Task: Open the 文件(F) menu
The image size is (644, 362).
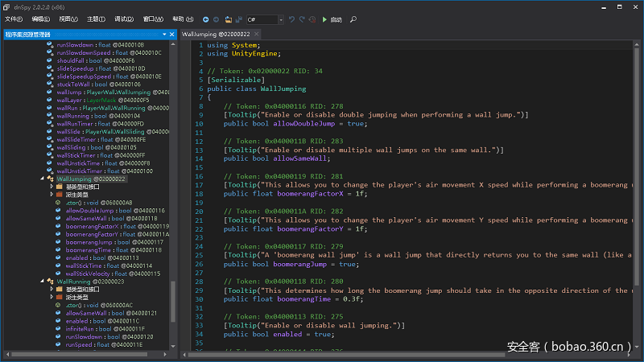Action: pos(14,19)
